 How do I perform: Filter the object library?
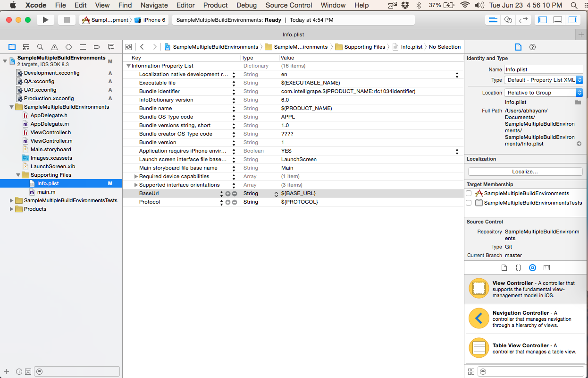click(x=531, y=372)
